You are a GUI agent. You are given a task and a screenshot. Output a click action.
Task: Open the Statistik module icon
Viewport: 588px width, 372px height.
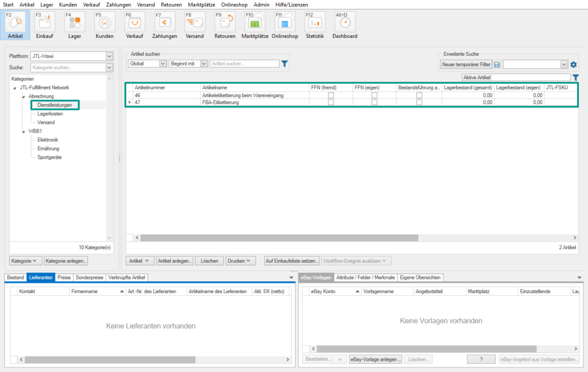point(314,23)
